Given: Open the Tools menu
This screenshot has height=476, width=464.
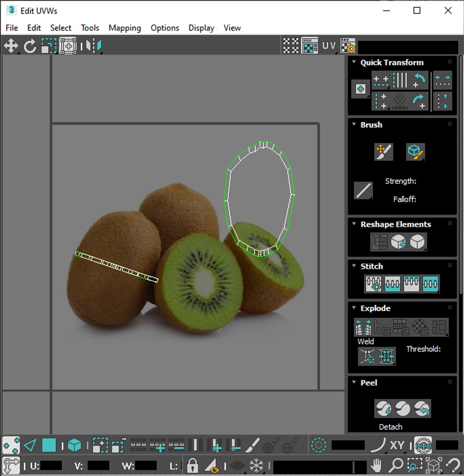Looking at the screenshot, I should click(x=90, y=28).
